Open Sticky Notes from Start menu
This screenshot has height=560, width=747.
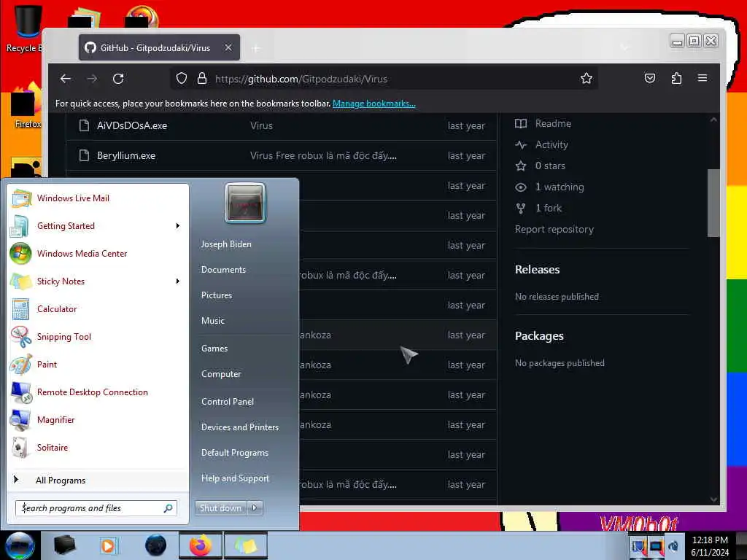[98, 281]
